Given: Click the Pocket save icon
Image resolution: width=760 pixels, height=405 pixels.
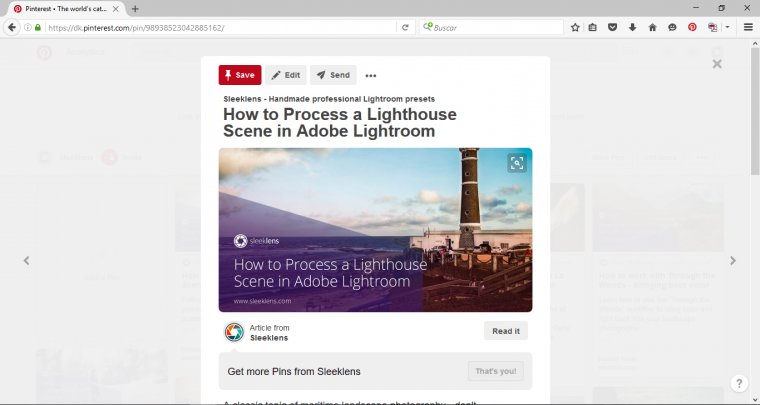Looking at the screenshot, I should point(613,28).
